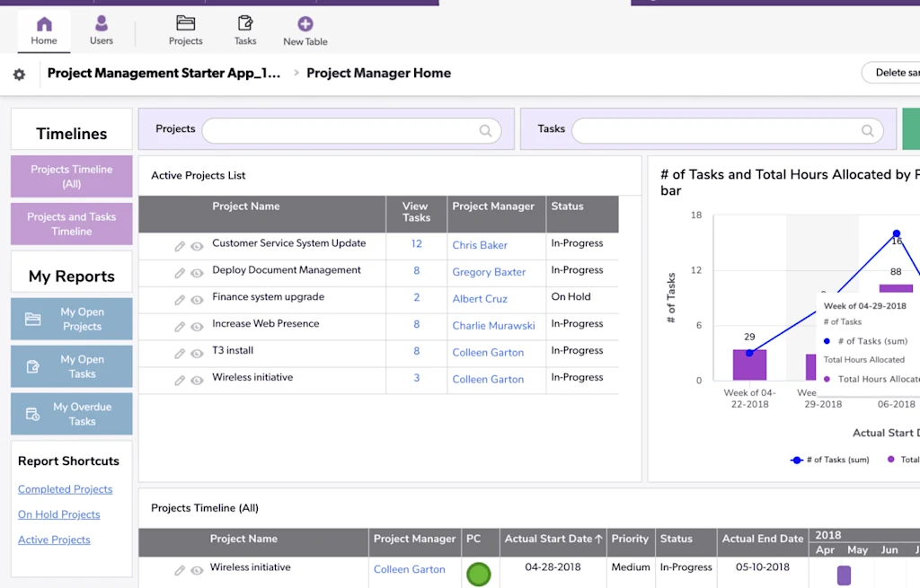Open the Tasks tab in top bar

pyautogui.click(x=245, y=31)
